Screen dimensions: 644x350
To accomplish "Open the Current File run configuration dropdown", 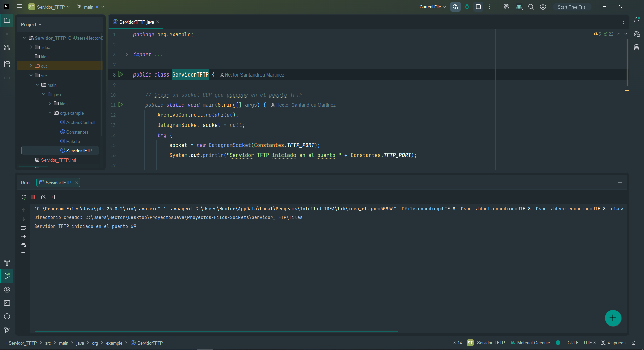I will 433,7.
